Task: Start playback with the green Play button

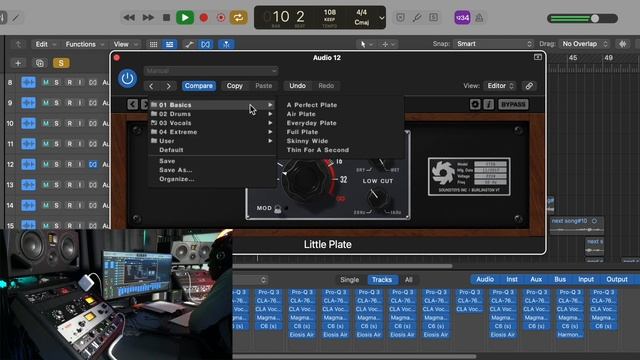Action: click(185, 18)
